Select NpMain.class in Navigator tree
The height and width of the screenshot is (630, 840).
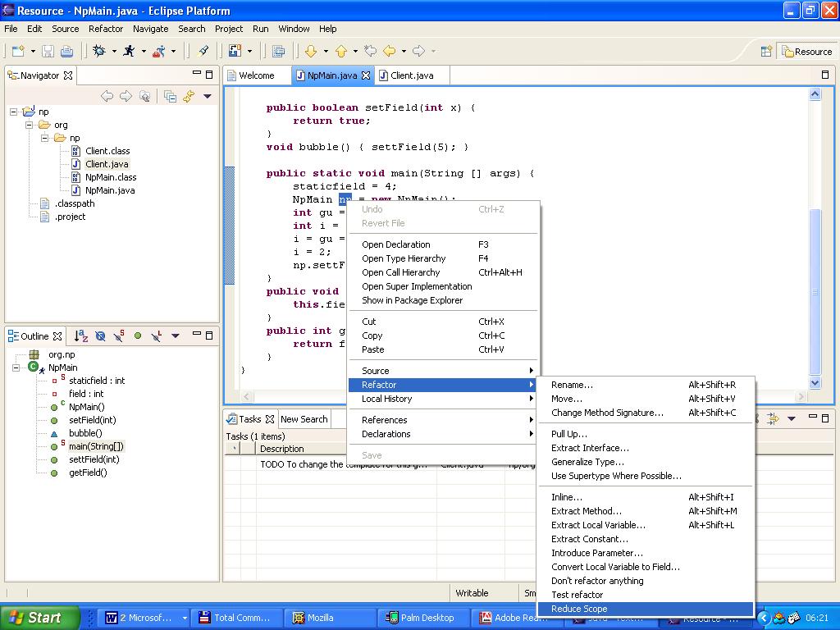pyautogui.click(x=111, y=177)
